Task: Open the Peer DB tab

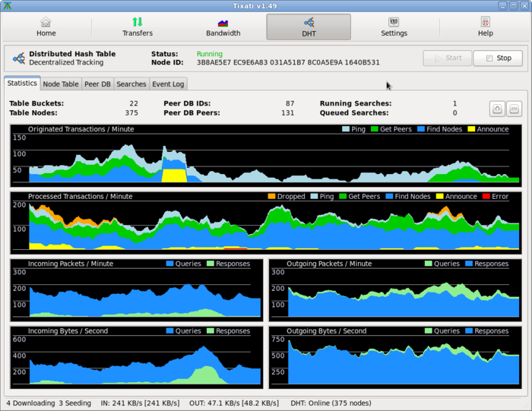Action: click(97, 84)
